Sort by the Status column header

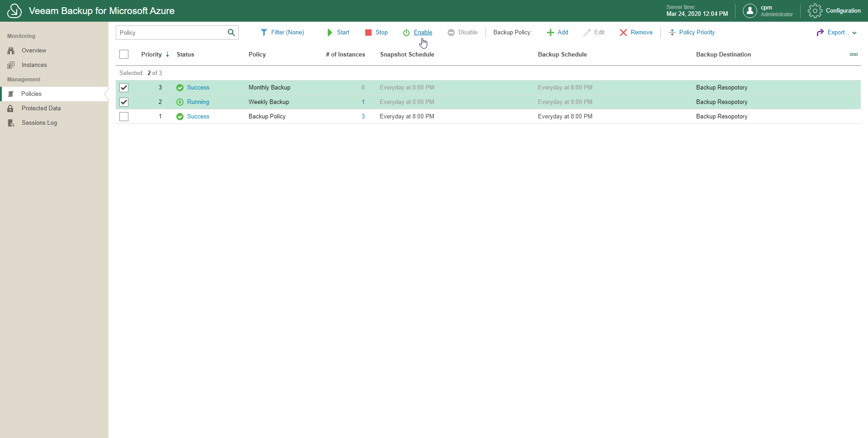point(185,55)
